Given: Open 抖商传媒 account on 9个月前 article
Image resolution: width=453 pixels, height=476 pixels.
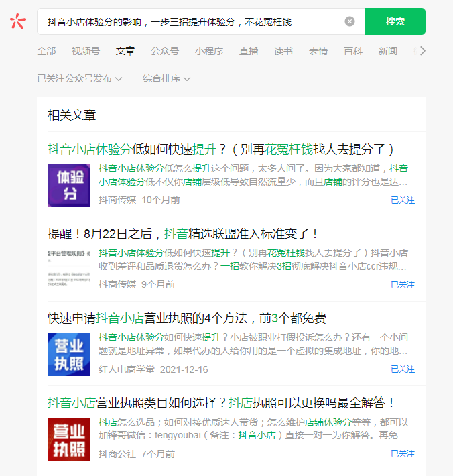Looking at the screenshot, I should [x=117, y=284].
